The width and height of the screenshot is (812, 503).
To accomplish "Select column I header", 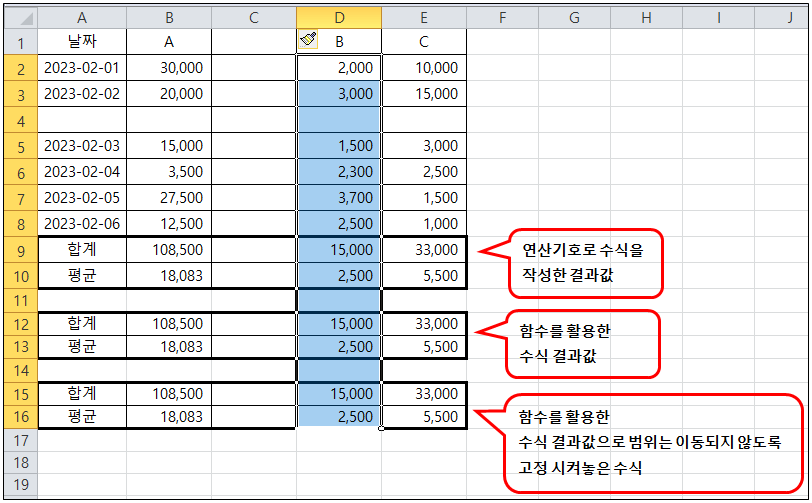I will 718,18.
